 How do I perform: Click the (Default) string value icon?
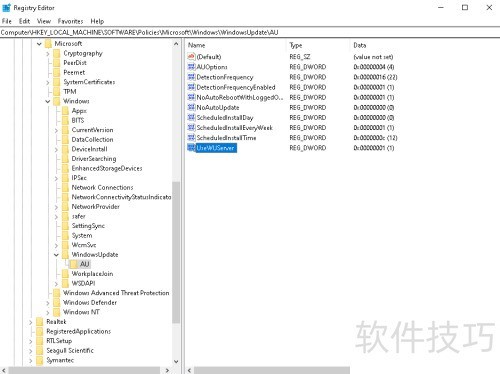click(191, 57)
